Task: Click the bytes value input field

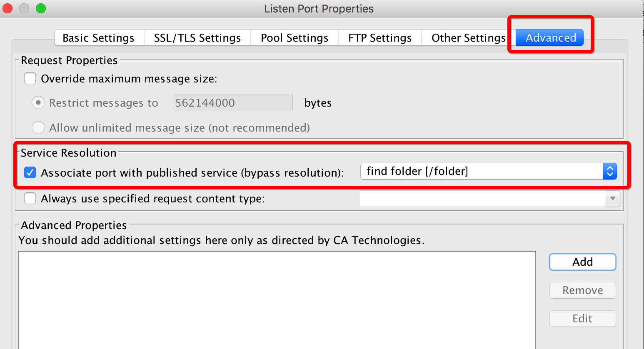Action: click(232, 102)
